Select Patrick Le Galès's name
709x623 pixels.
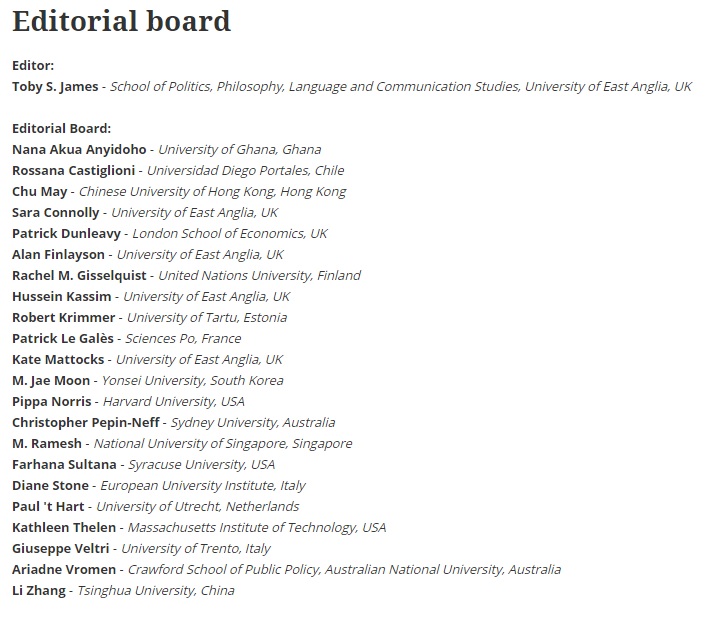pyautogui.click(x=63, y=339)
